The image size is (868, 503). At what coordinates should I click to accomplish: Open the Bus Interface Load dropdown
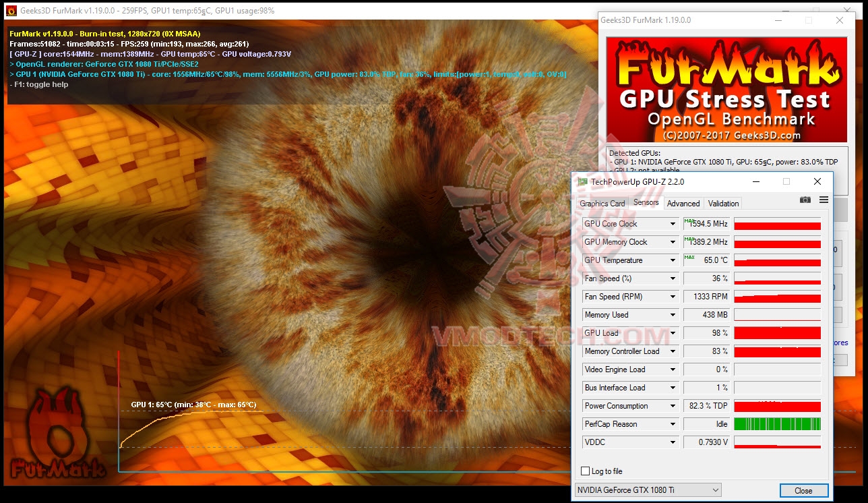point(672,388)
